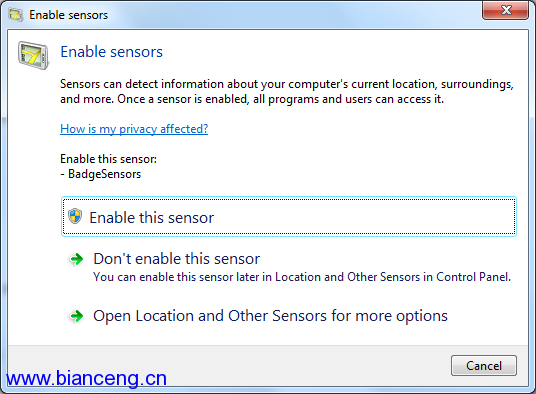Click the small sensor icon in title bar
Screen dimensions: 536x394
pyautogui.click(x=15, y=15)
